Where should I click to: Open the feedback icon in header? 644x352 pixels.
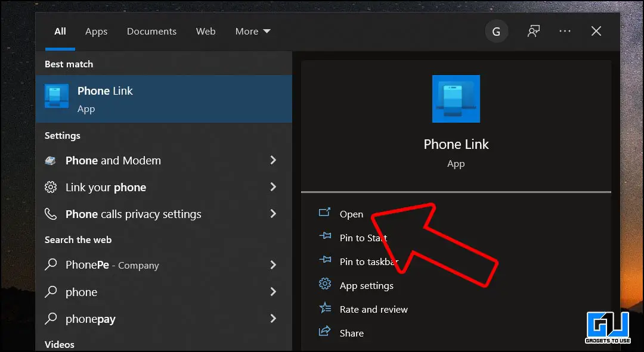coord(533,31)
